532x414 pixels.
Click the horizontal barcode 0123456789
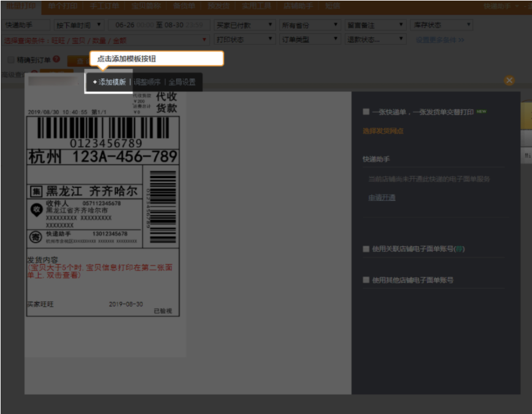pos(103,132)
